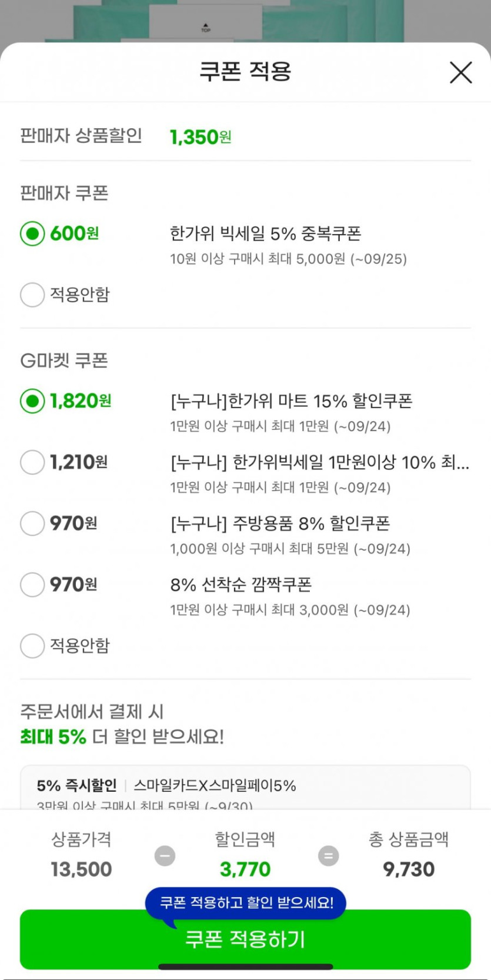Tap the equals circle icon

[x=328, y=855]
